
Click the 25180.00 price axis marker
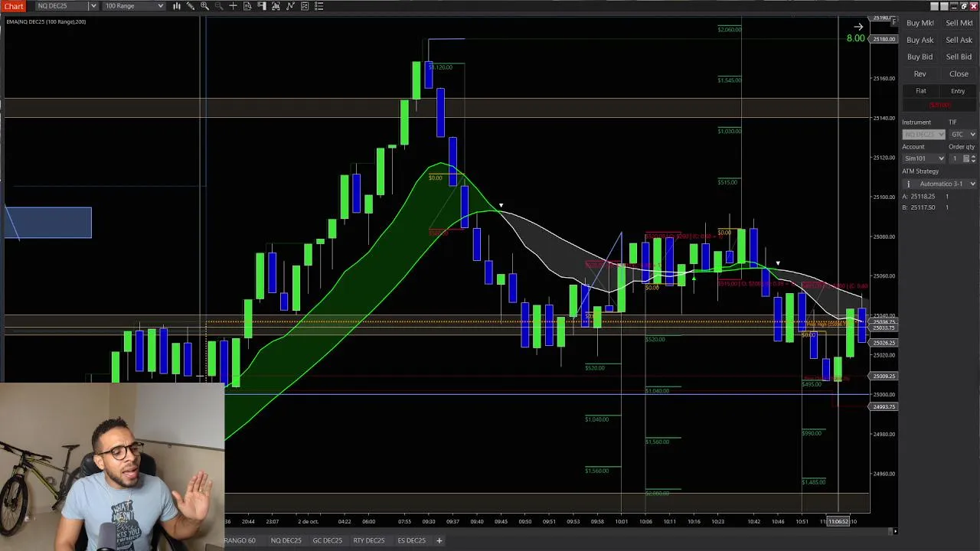pos(884,39)
